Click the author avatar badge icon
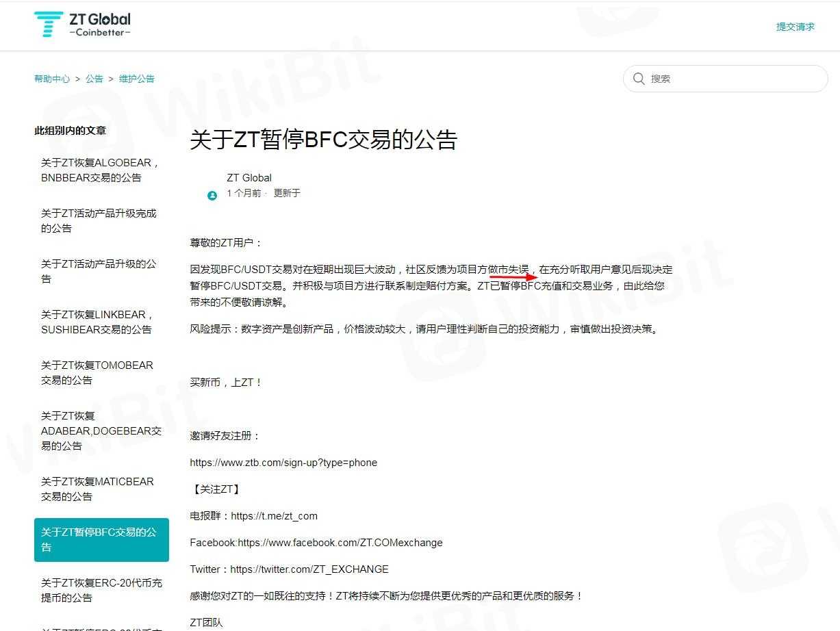The image size is (840, 631). coord(212,196)
